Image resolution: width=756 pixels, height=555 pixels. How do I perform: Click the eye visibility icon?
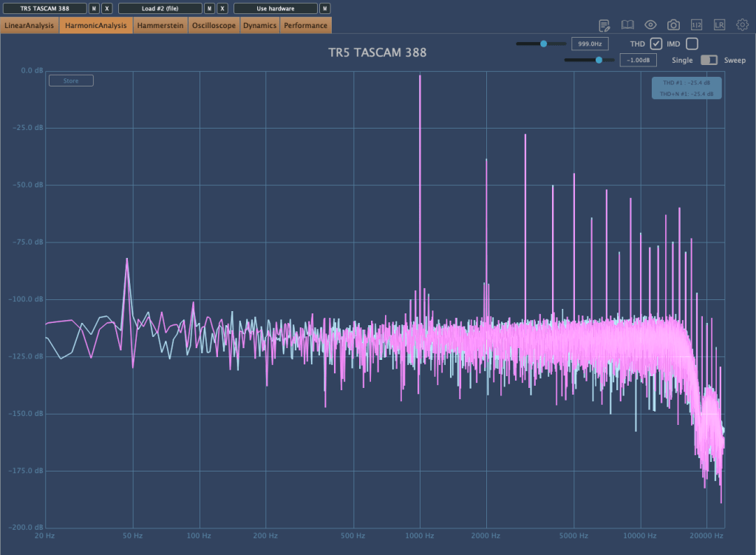(x=650, y=25)
